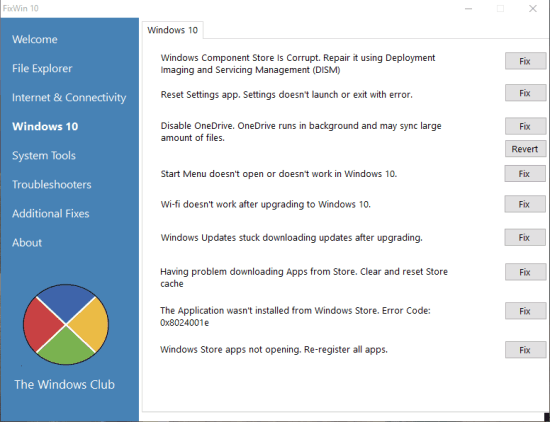
Task: Select Windows 10 in the sidebar
Action: (45, 127)
